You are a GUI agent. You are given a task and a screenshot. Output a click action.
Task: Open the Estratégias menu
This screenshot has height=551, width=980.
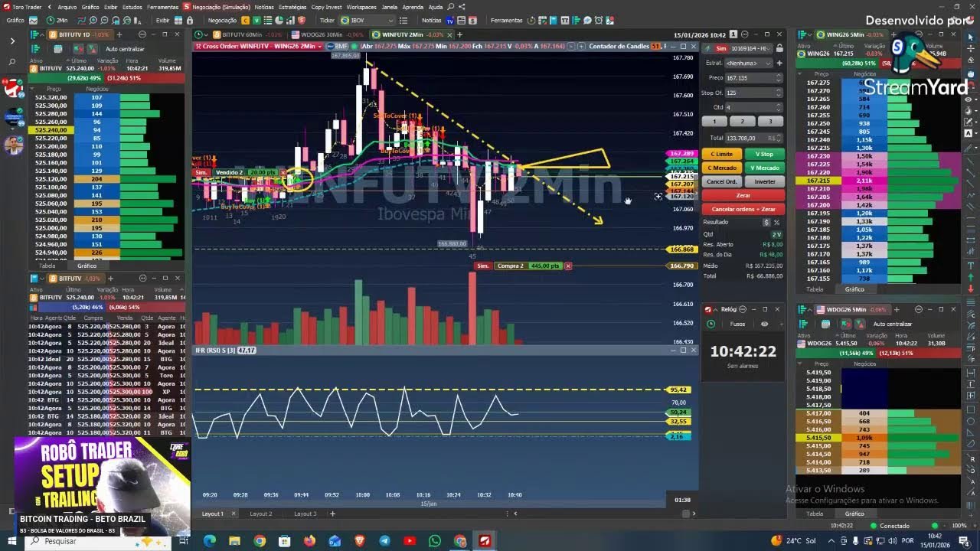tap(292, 7)
